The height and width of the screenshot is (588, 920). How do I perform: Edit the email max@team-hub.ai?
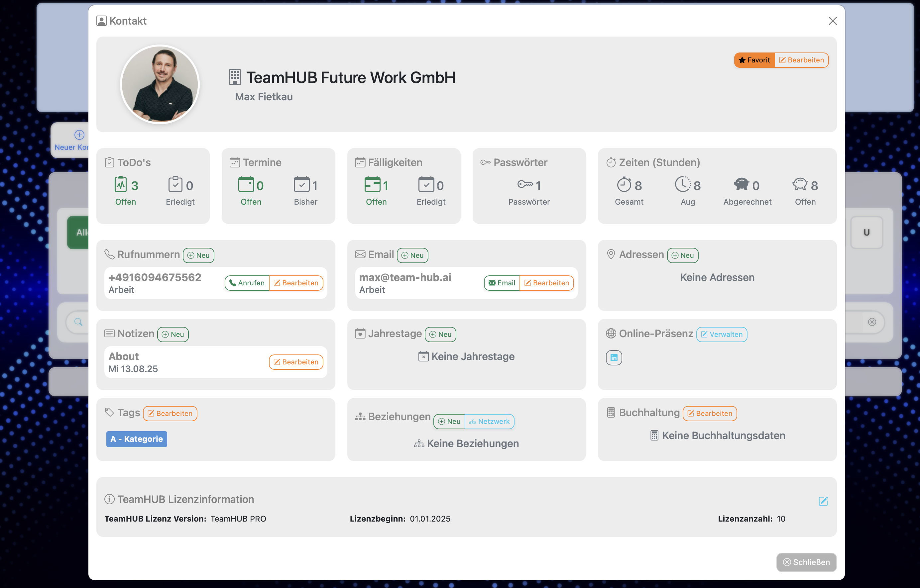point(547,283)
